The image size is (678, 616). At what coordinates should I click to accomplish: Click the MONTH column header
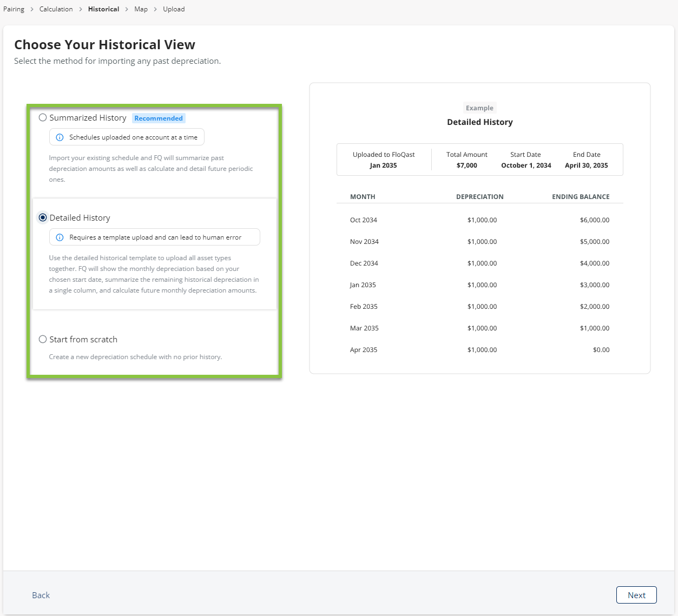click(363, 197)
